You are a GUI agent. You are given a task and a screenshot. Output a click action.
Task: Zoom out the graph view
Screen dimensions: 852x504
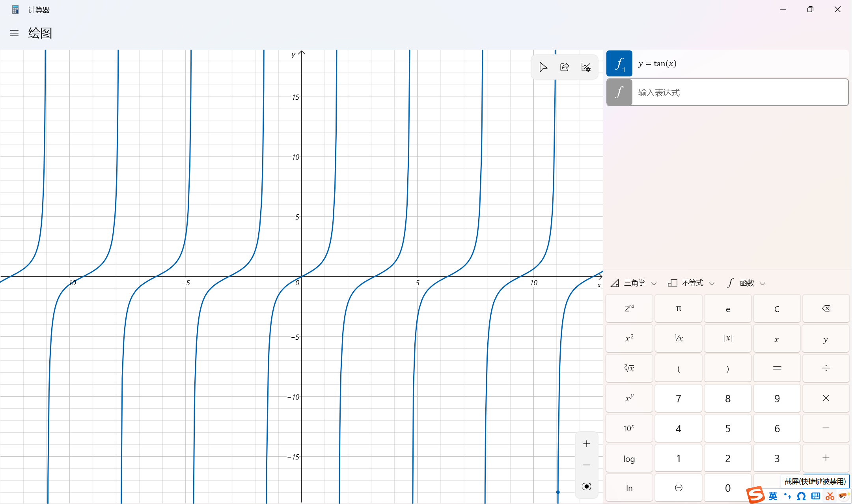click(587, 465)
